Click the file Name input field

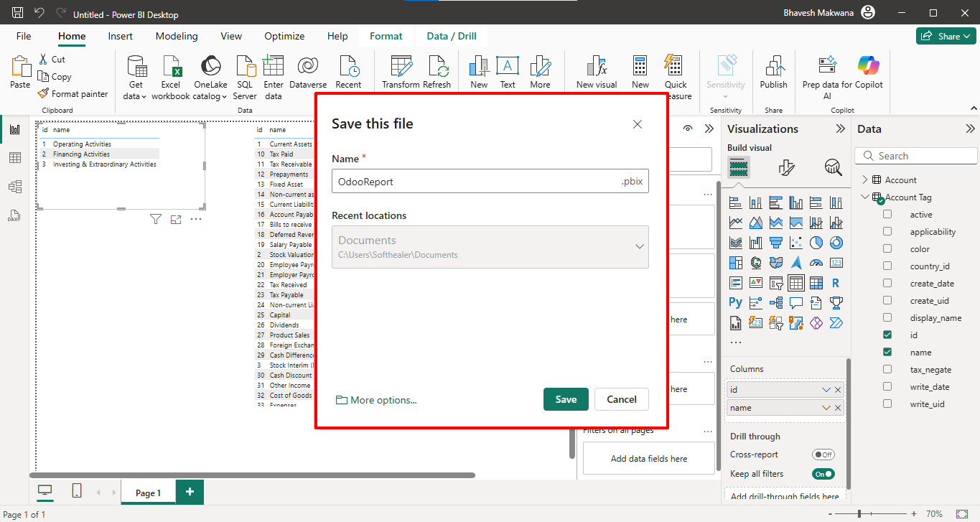tap(490, 182)
